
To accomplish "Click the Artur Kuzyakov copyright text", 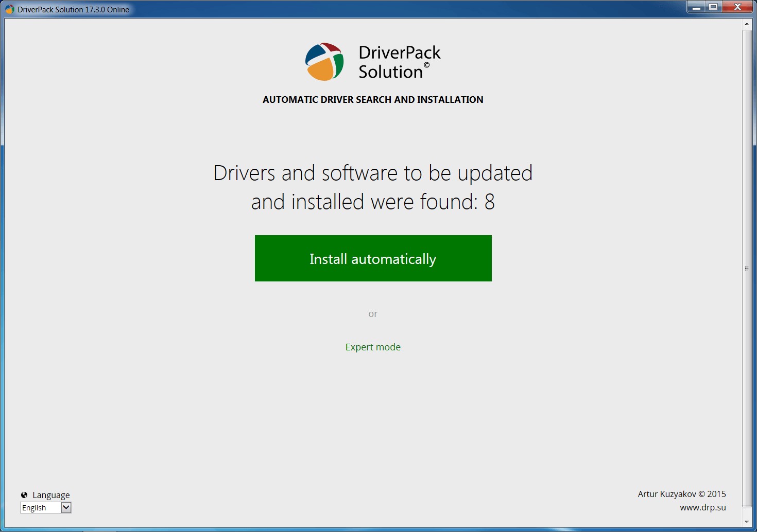I will pyautogui.click(x=681, y=493).
